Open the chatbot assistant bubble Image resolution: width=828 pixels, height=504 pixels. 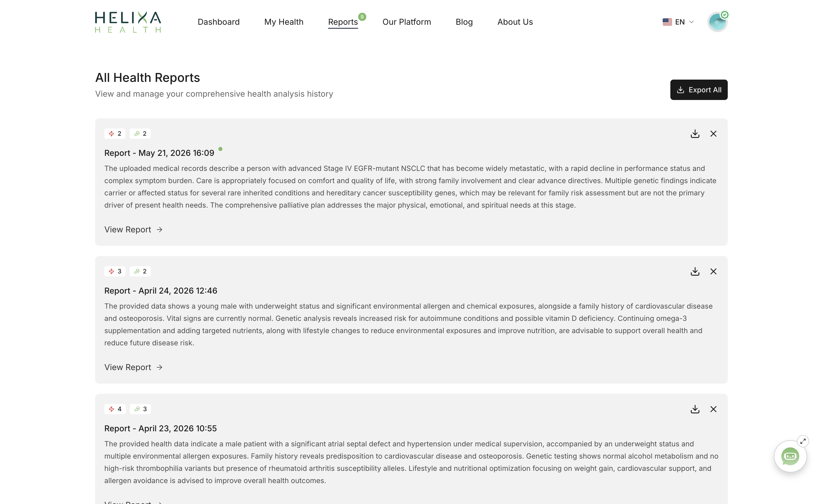point(790,456)
